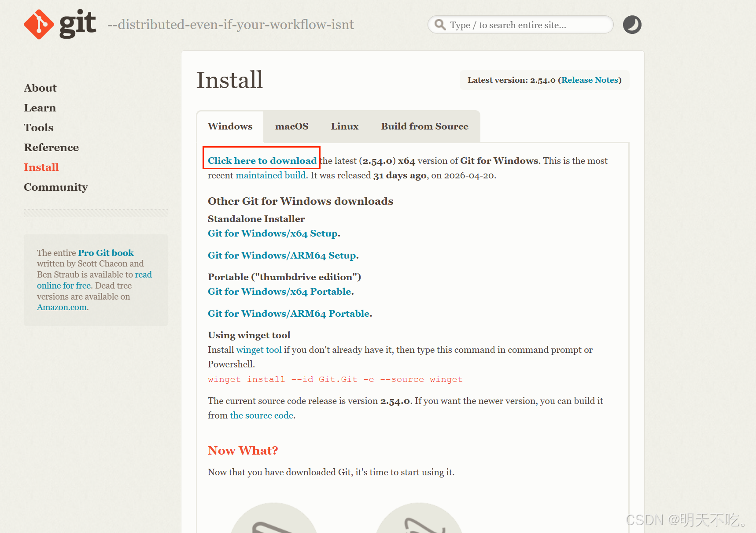Open the 'winget tool' link

coord(259,350)
